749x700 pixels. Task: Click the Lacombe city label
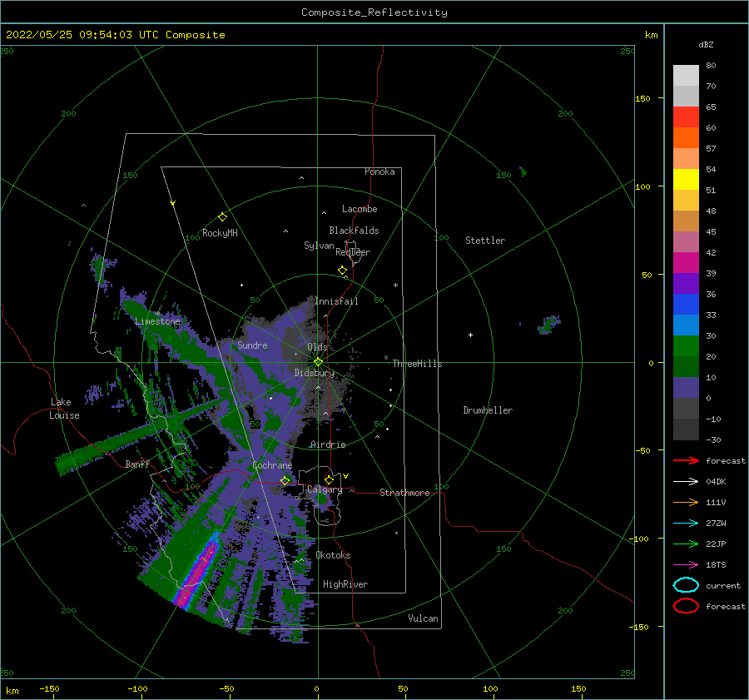(x=360, y=209)
